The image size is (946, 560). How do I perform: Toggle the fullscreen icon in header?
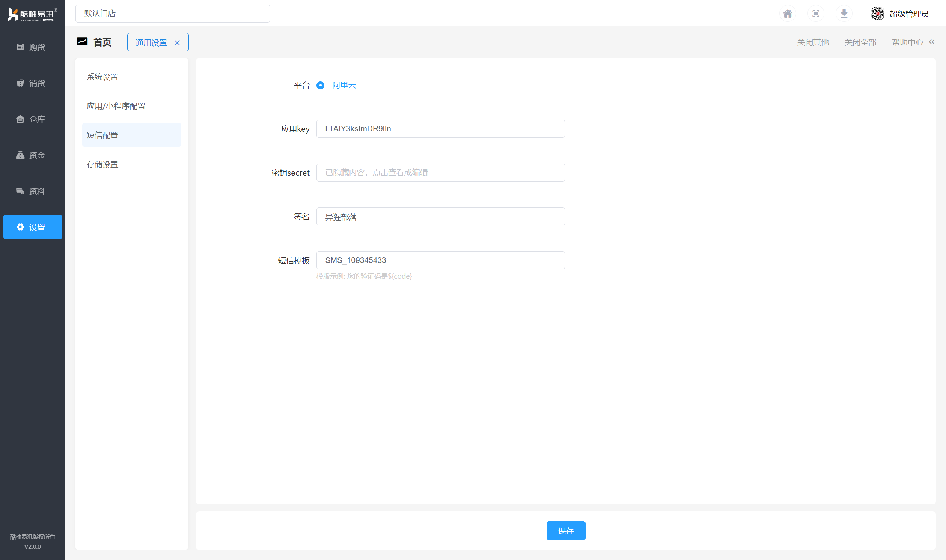[816, 14]
